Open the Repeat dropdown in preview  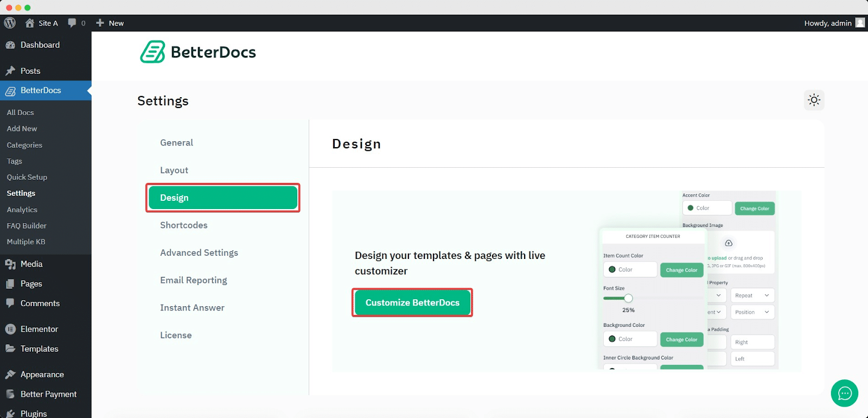tap(752, 295)
